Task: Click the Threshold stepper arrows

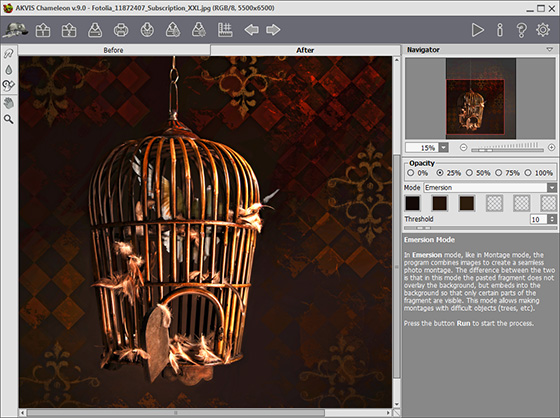Action: coord(552,219)
